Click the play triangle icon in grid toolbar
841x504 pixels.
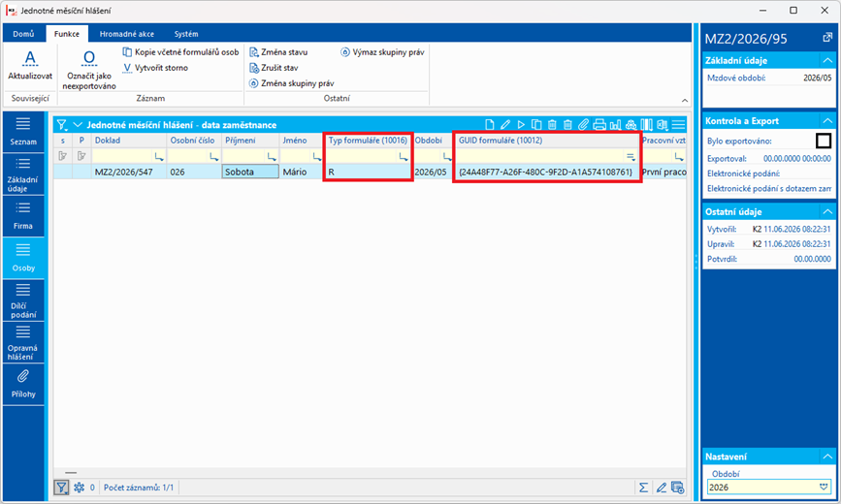click(x=520, y=125)
